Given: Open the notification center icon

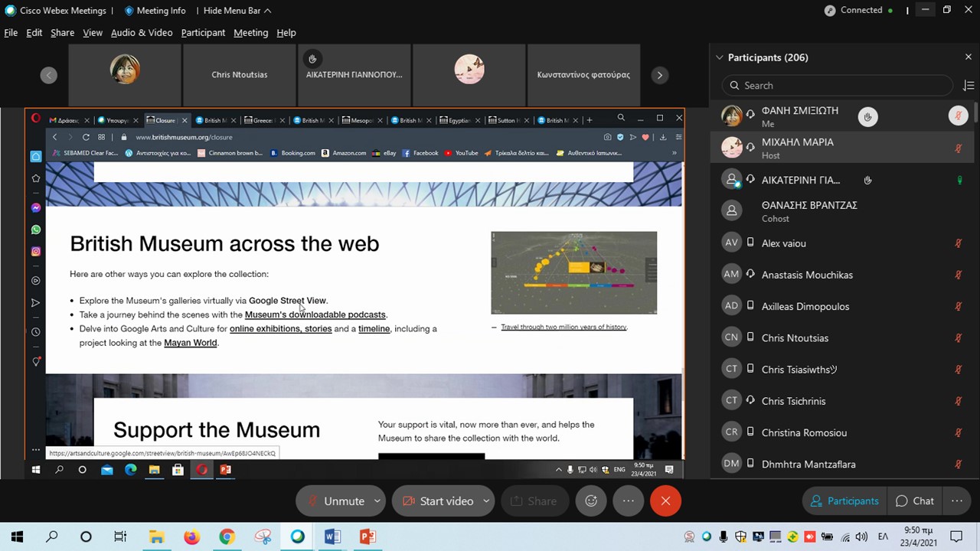Looking at the screenshot, I should (955, 536).
